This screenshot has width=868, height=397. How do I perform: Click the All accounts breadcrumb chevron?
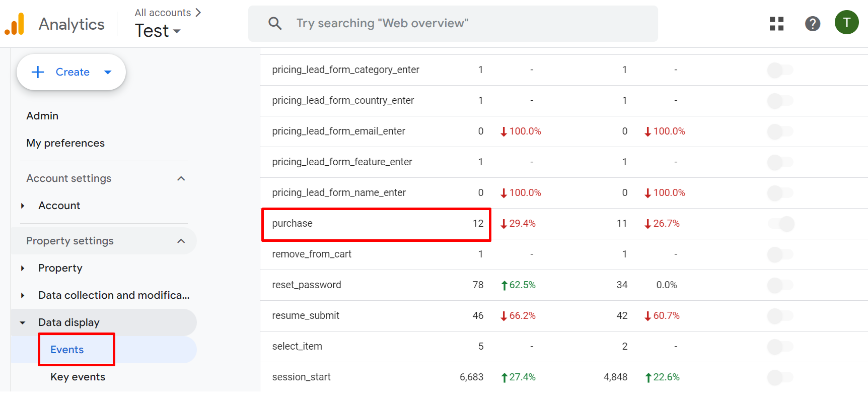pyautogui.click(x=198, y=13)
